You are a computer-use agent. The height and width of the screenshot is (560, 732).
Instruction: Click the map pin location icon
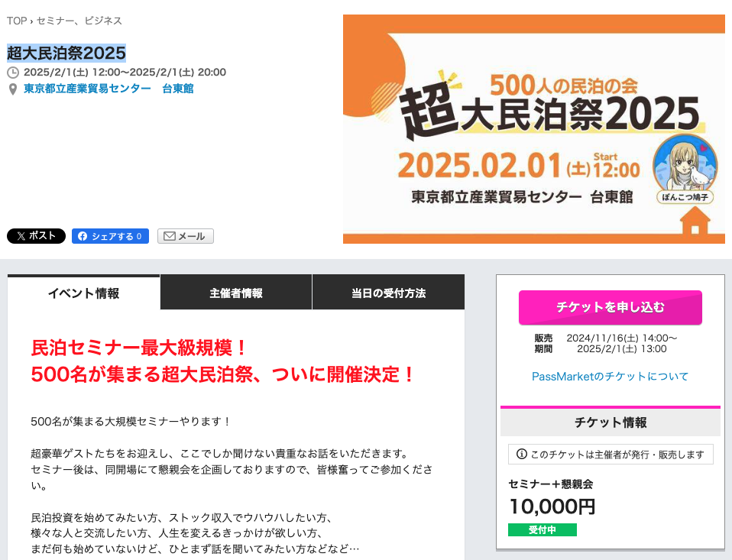tap(13, 89)
